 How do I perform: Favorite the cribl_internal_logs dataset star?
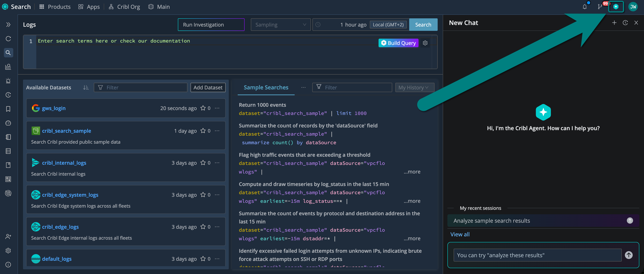pos(203,163)
